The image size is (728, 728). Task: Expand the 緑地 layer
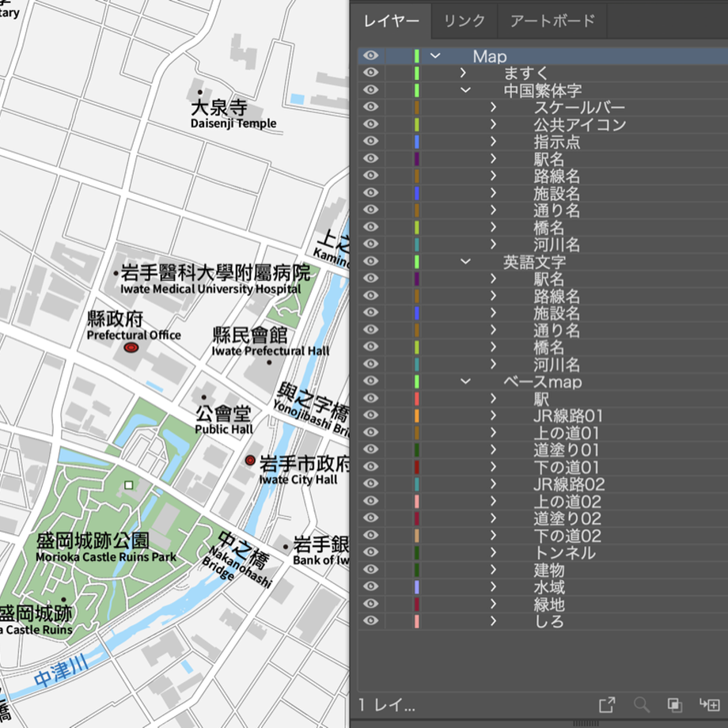pos(493,604)
